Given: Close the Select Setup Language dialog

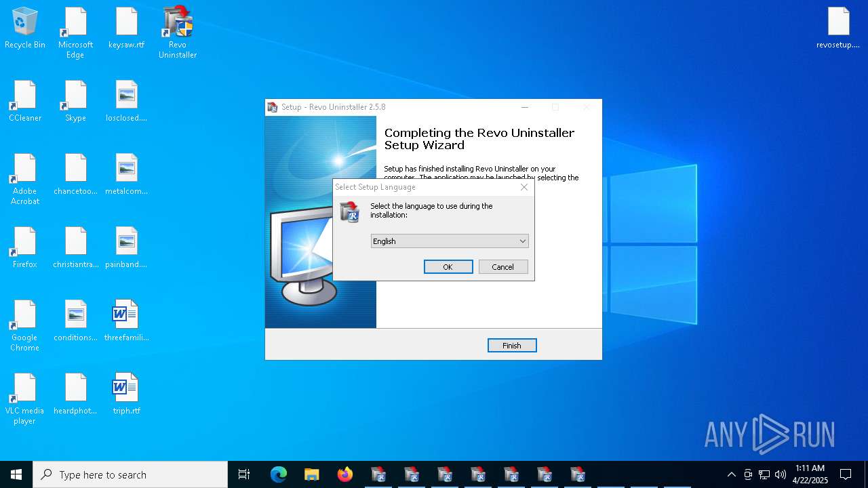Looking at the screenshot, I should [524, 187].
